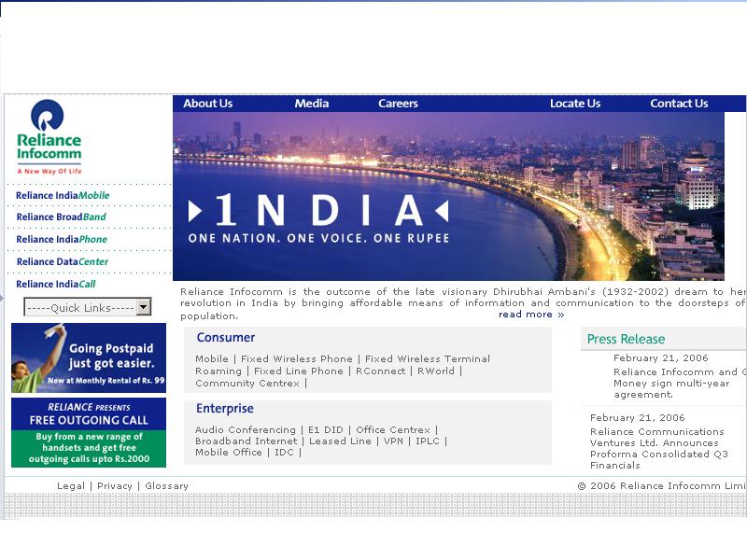The height and width of the screenshot is (560, 747).
Task: Open Reliance IndiaPhone link
Action: click(62, 239)
